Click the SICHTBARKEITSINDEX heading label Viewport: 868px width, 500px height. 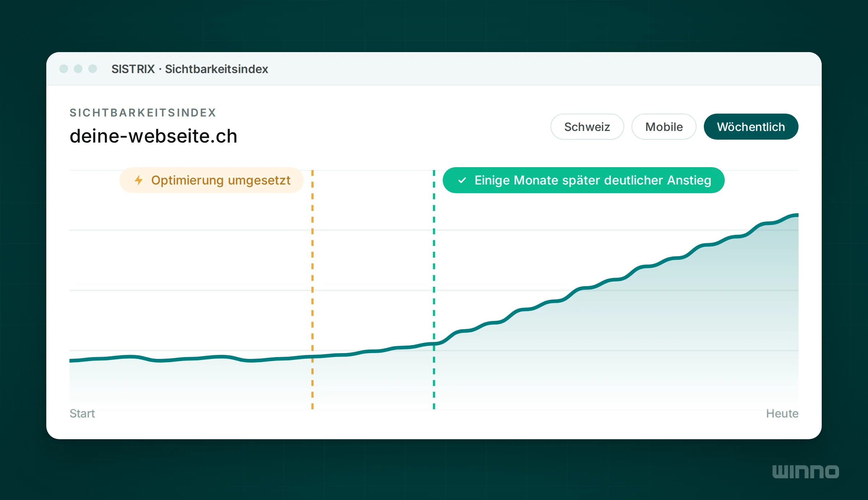143,113
